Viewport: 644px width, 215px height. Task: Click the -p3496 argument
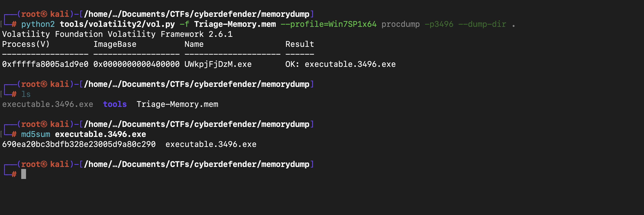pos(439,24)
